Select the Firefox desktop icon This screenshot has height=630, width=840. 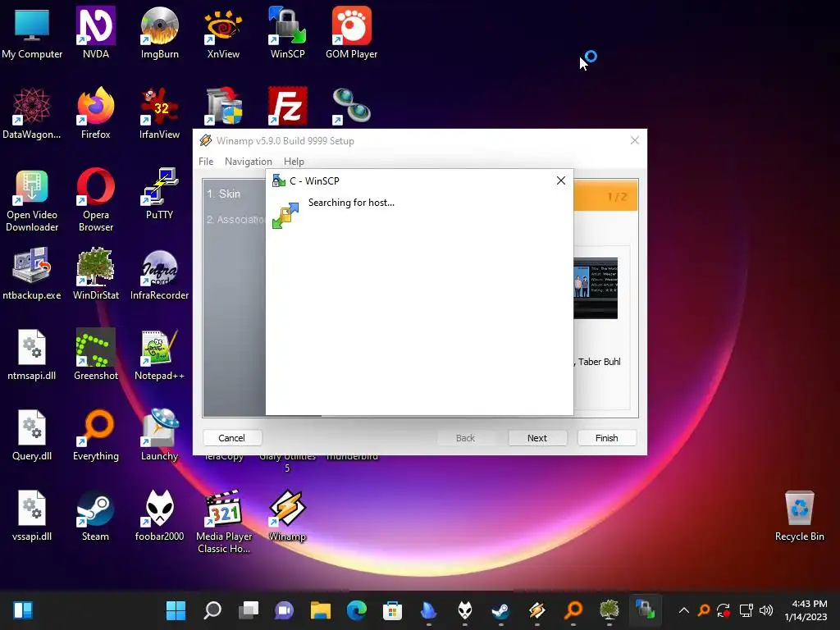click(96, 113)
